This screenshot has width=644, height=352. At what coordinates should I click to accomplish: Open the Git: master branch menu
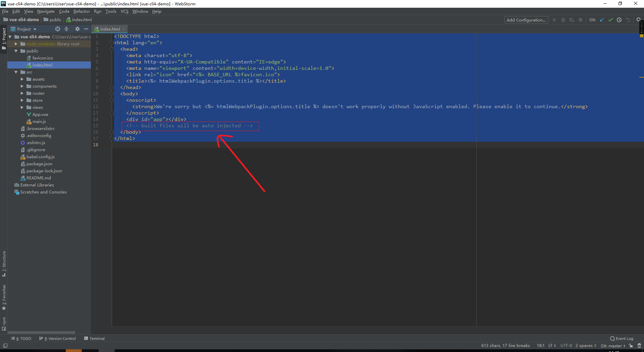pyautogui.click(x=613, y=346)
